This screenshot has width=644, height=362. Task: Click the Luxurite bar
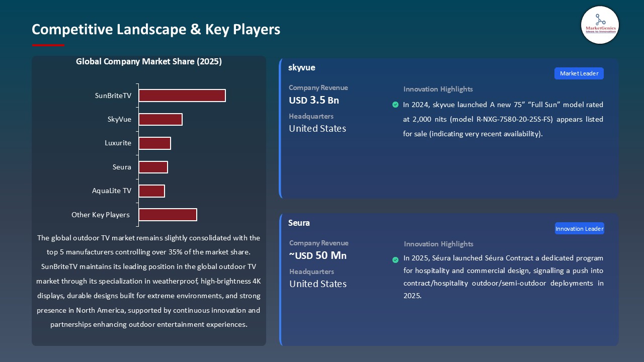(155, 143)
